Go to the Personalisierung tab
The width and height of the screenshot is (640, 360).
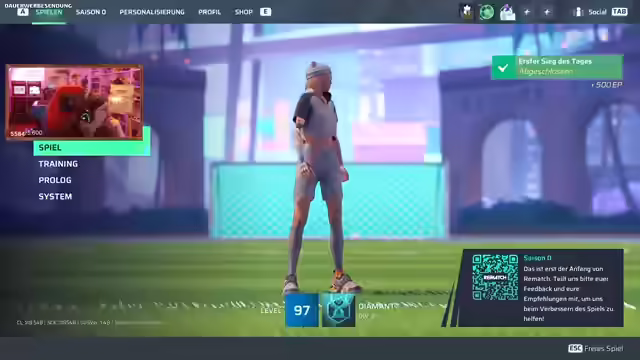coord(152,12)
